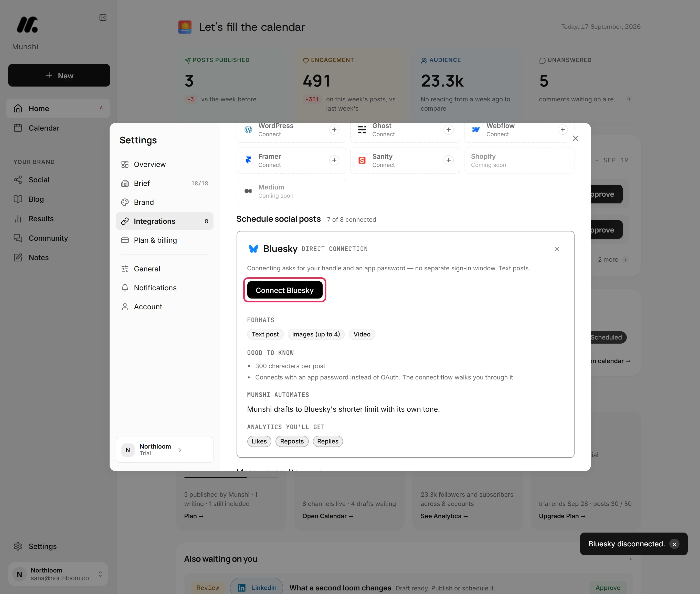Click the Audience stat card
This screenshot has height=594, width=700.
pyautogui.click(x=468, y=86)
